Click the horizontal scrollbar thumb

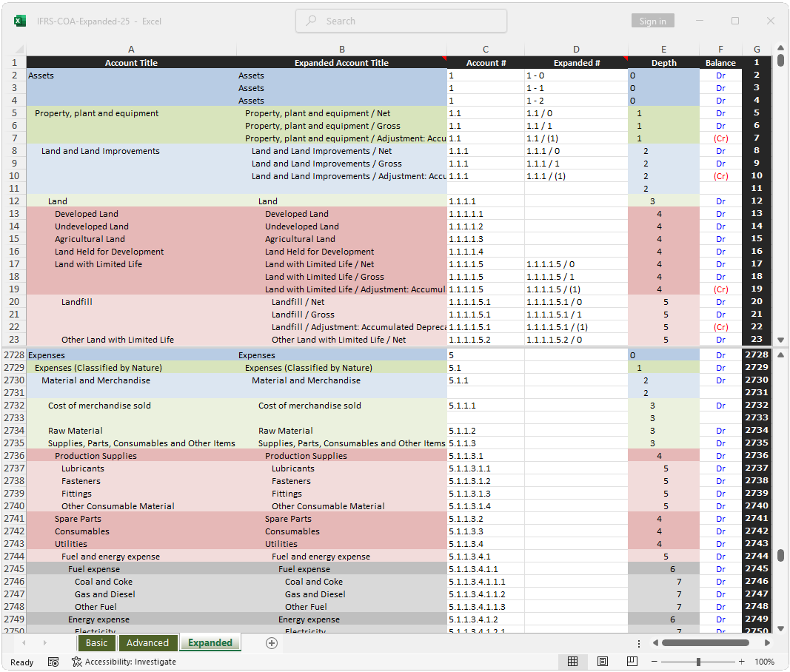706,643
